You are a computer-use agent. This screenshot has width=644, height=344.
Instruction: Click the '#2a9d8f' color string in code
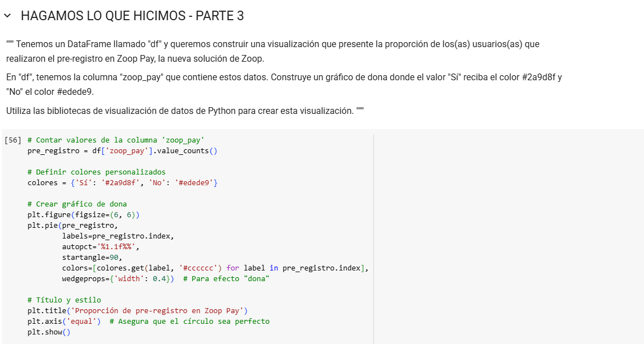(120, 183)
